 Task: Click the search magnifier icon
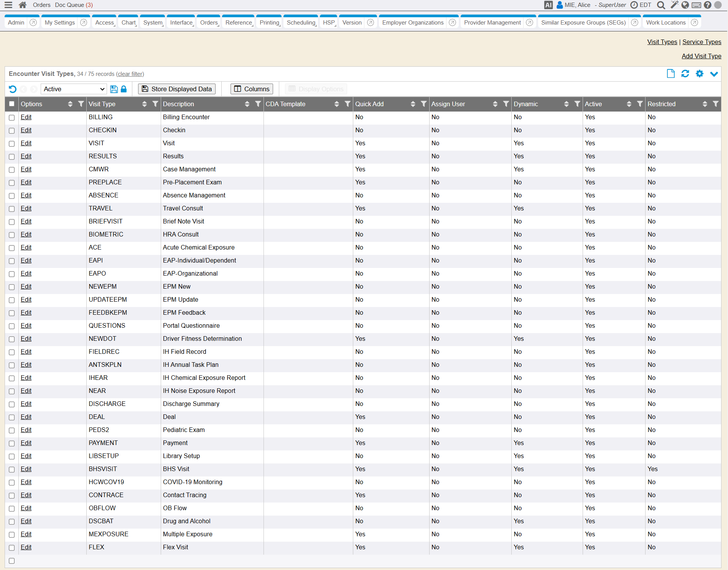661,5
